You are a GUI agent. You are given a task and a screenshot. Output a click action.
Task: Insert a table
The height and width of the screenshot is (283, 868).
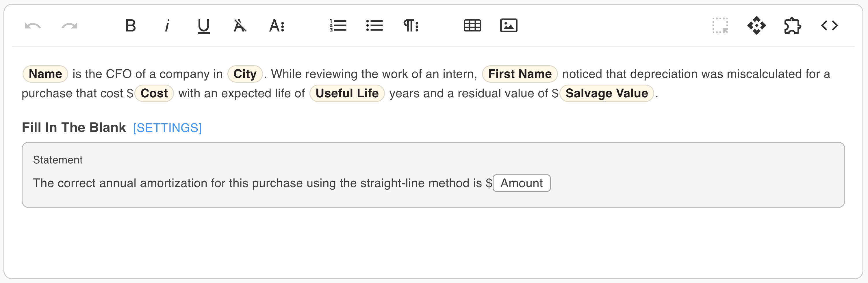pos(472,26)
